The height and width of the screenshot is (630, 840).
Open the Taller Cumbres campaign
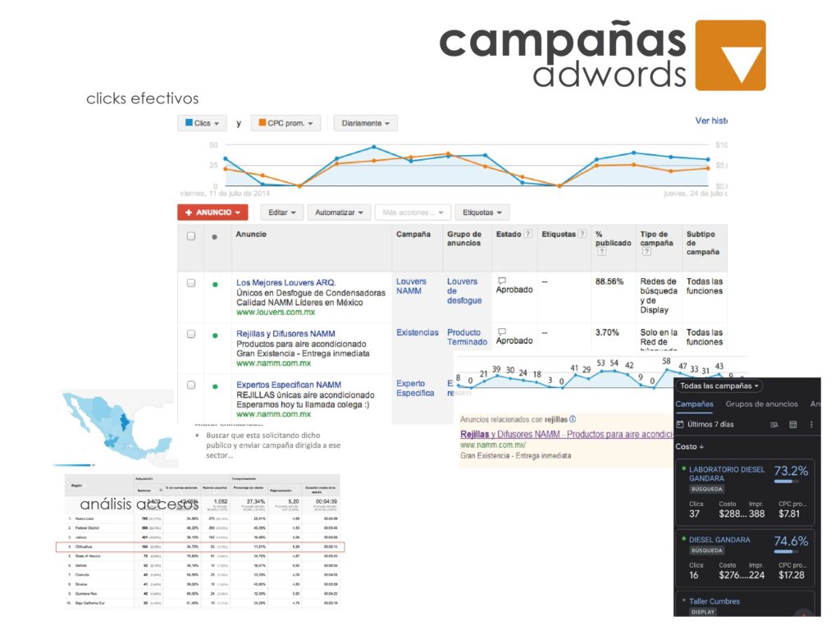tap(714, 601)
